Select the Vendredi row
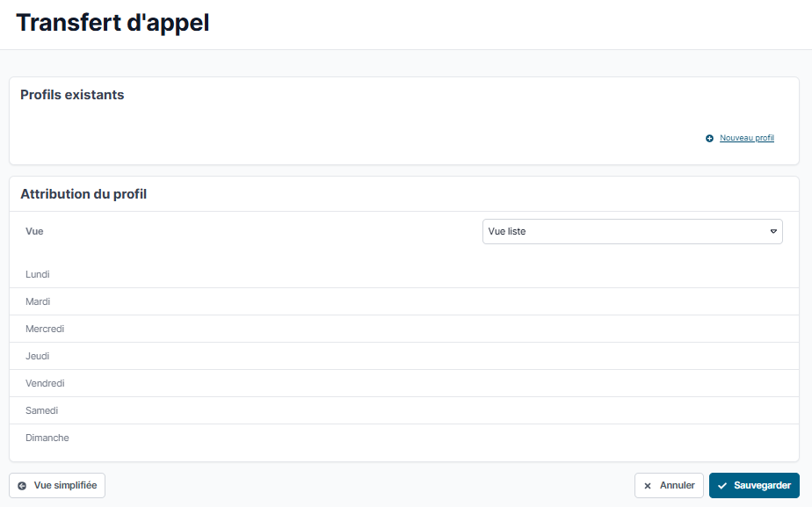812x507 pixels. pos(45,383)
